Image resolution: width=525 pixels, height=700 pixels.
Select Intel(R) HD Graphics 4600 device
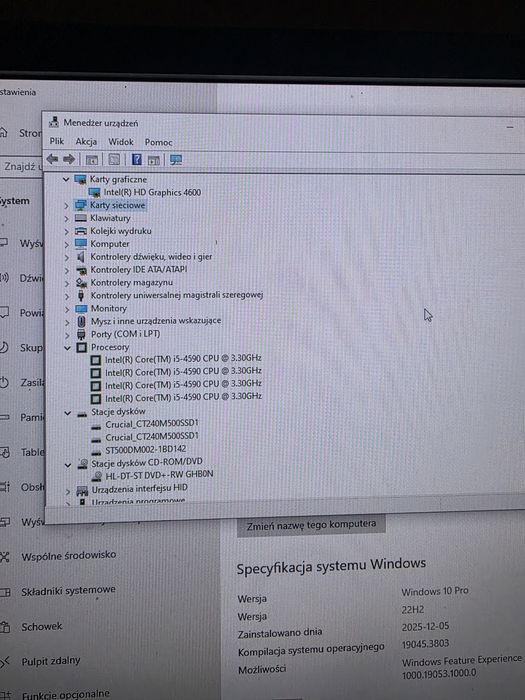pyautogui.click(x=152, y=192)
